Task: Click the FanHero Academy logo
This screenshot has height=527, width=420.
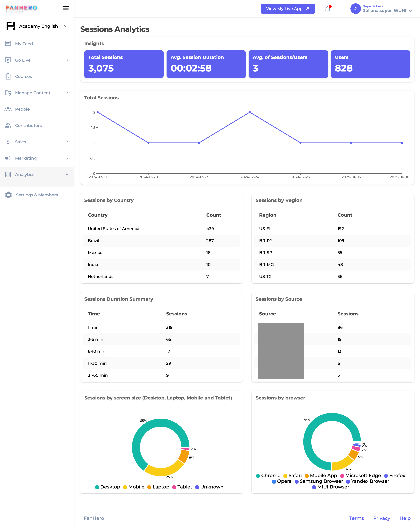Action: point(21,9)
